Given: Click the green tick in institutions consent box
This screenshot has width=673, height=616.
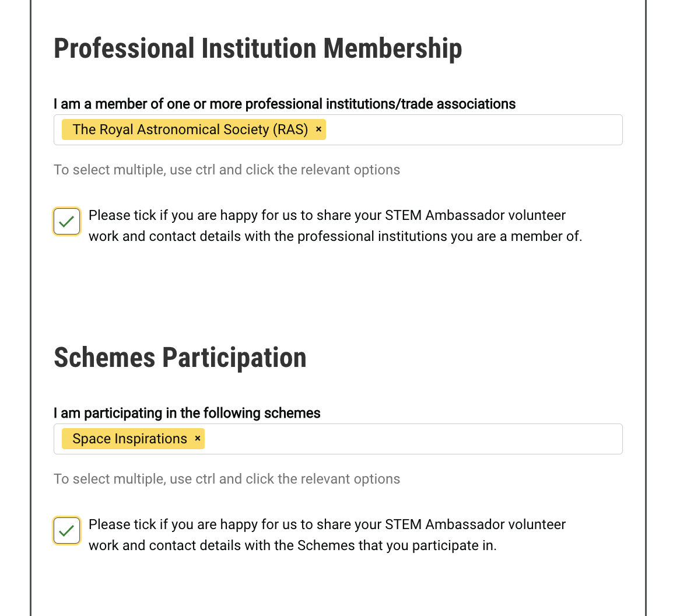Looking at the screenshot, I should pos(67,222).
